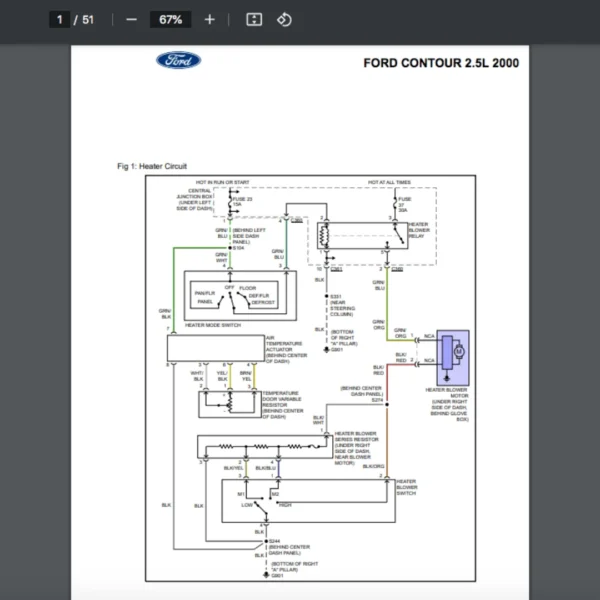Click the 'BLK/WHT' wire label
Viewport: 600px width, 600px height.
point(318,420)
